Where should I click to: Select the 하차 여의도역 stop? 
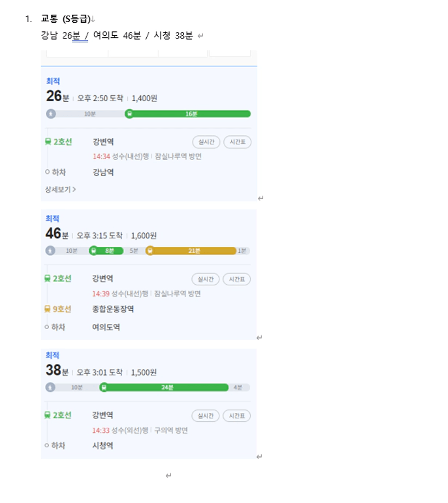[82, 327]
